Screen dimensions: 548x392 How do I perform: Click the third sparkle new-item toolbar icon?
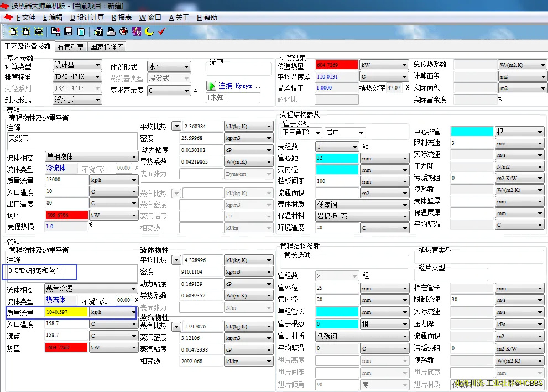click(x=39, y=32)
